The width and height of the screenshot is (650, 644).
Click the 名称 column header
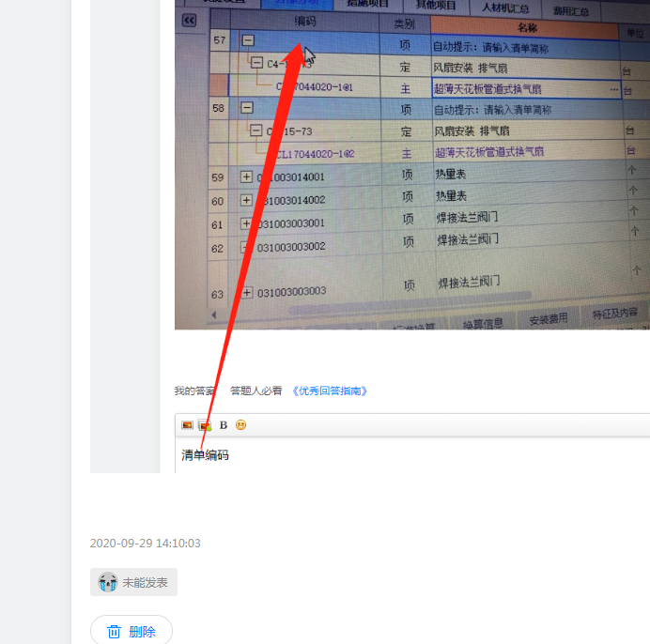click(x=526, y=28)
